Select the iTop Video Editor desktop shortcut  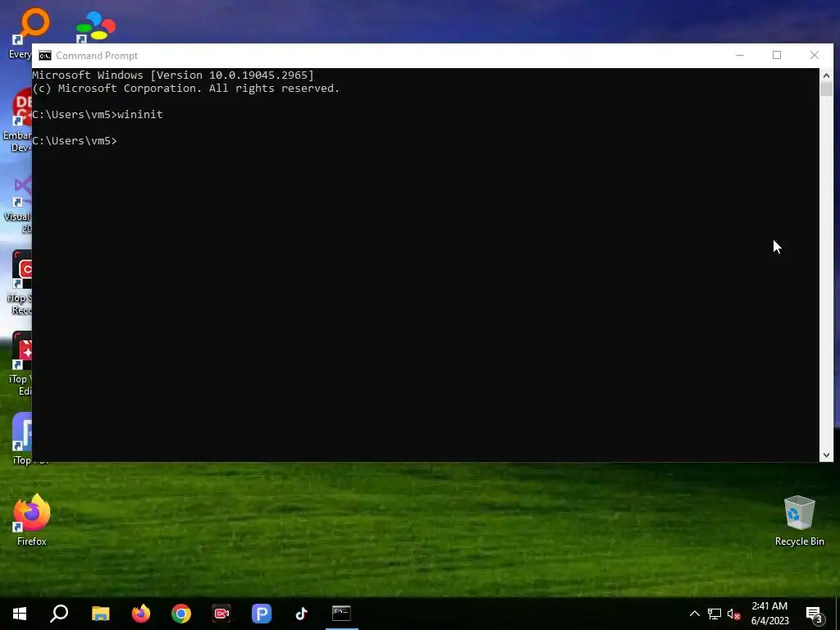click(x=20, y=363)
